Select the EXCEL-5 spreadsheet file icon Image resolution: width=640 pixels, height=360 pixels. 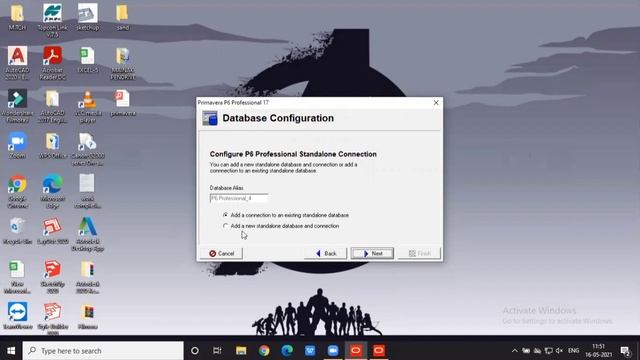(87, 60)
